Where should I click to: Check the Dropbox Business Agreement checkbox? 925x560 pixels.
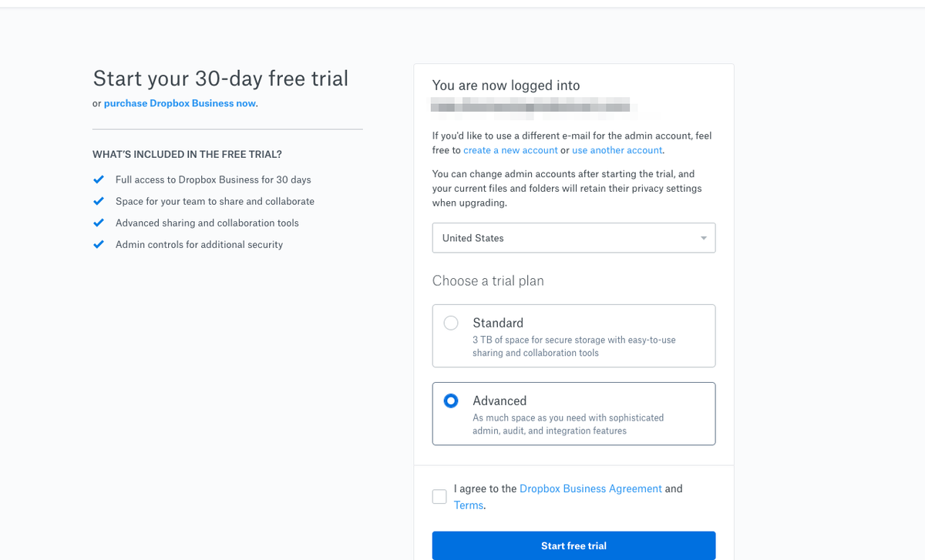coord(439,496)
